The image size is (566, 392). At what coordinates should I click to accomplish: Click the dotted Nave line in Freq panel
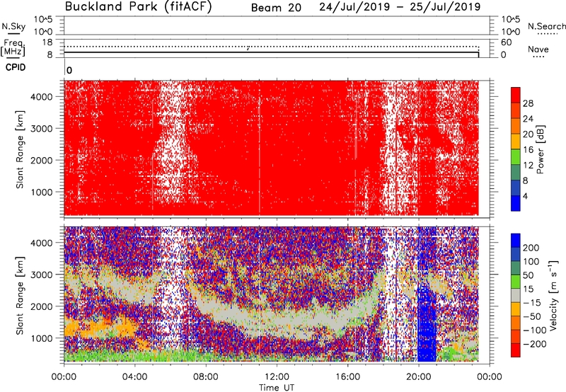pos(272,47)
